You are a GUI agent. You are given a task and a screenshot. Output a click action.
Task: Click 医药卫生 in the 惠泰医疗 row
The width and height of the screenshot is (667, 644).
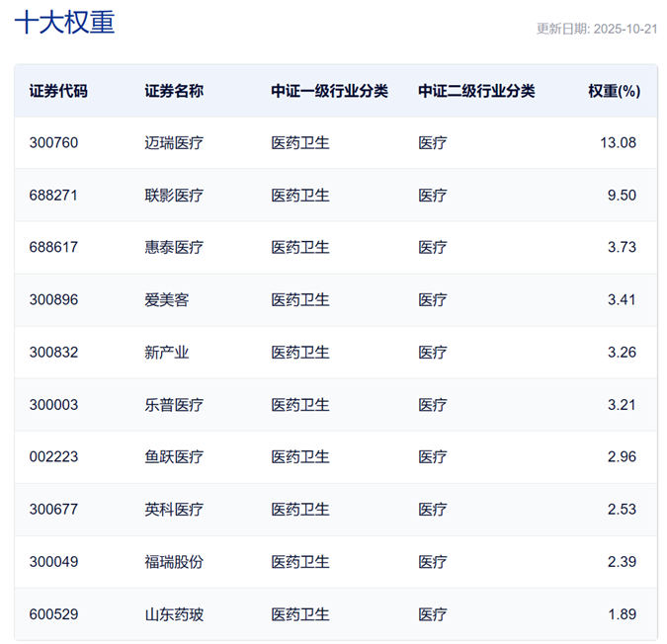click(x=300, y=247)
